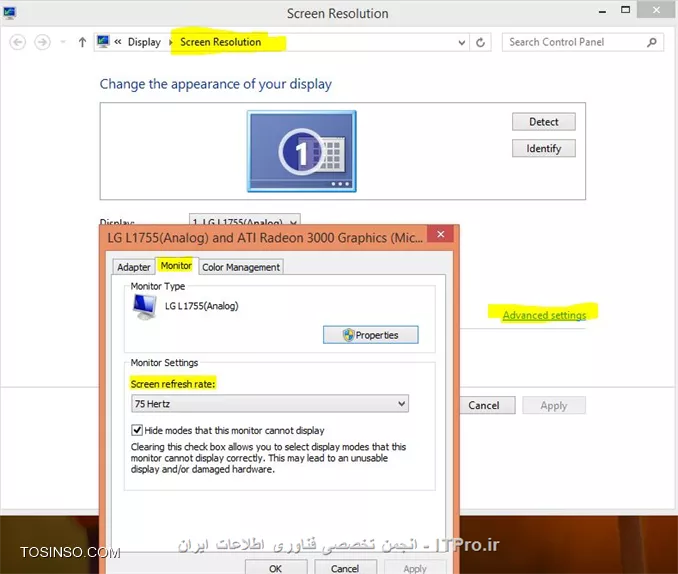Click Apply in Screen Resolution window
Viewport: 678px width, 574px height.
(553, 405)
